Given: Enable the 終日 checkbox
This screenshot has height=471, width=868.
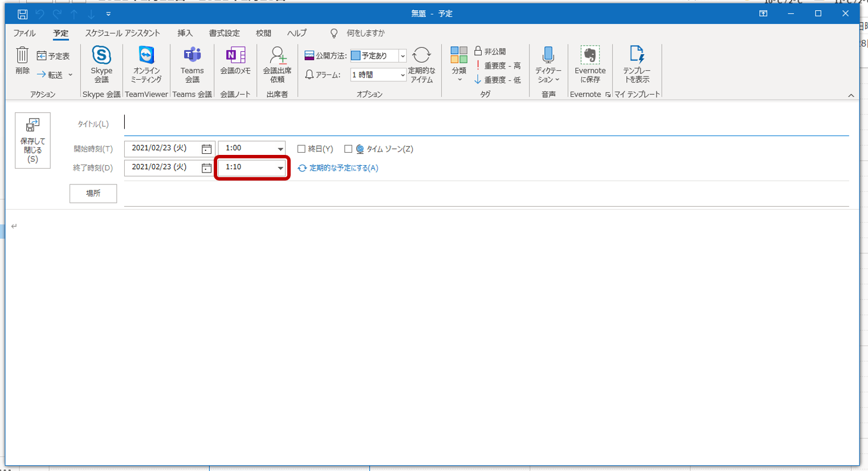Looking at the screenshot, I should point(301,149).
